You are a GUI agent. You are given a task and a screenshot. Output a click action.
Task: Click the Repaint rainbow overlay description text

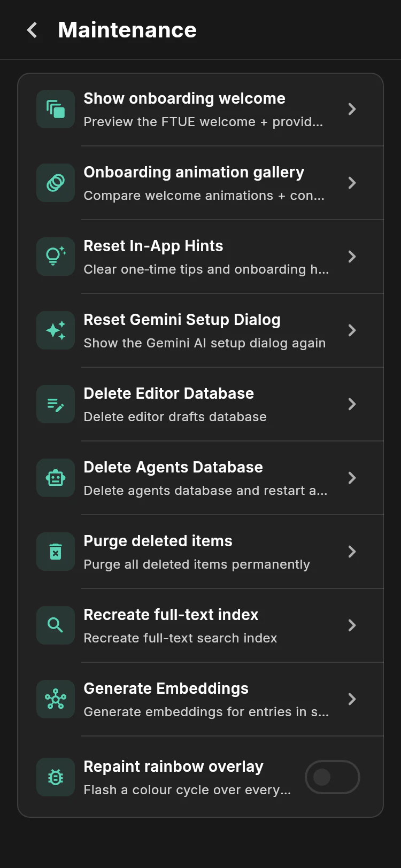[x=187, y=790]
